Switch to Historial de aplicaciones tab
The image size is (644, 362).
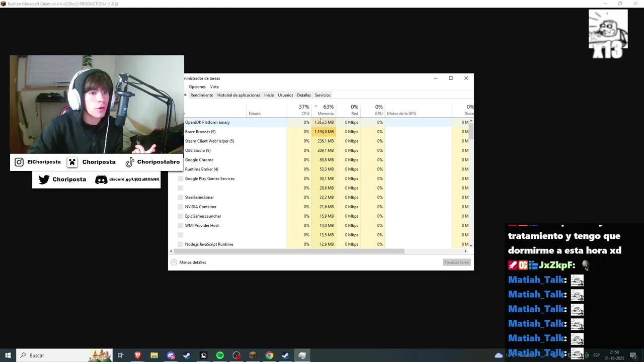(x=238, y=95)
